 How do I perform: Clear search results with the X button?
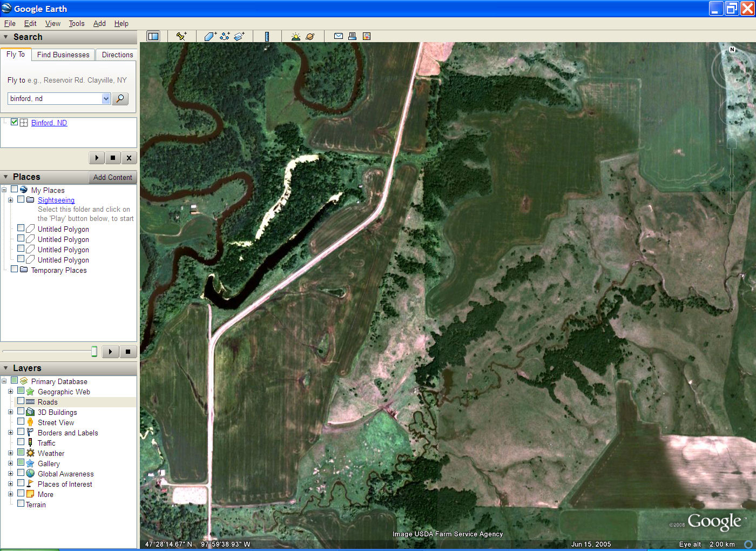pyautogui.click(x=129, y=158)
